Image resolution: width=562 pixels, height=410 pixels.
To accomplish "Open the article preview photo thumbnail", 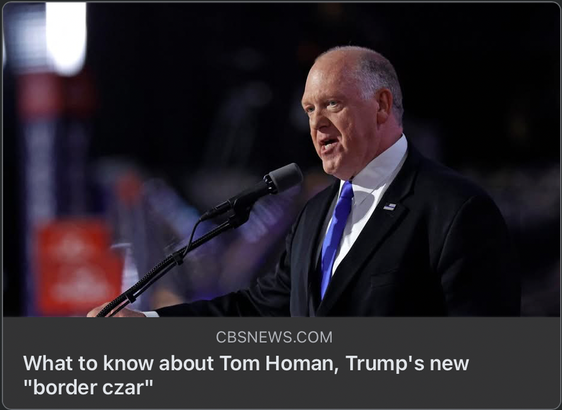I will [281, 160].
